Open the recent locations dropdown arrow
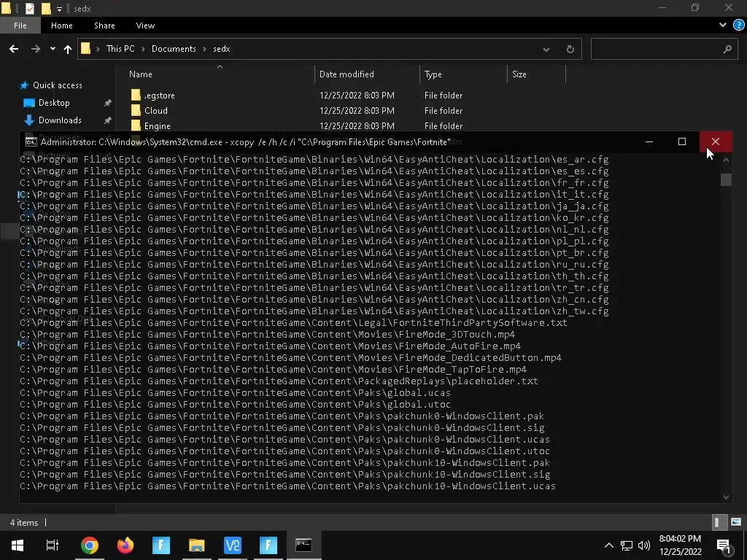The height and width of the screenshot is (560, 747). coord(53,49)
